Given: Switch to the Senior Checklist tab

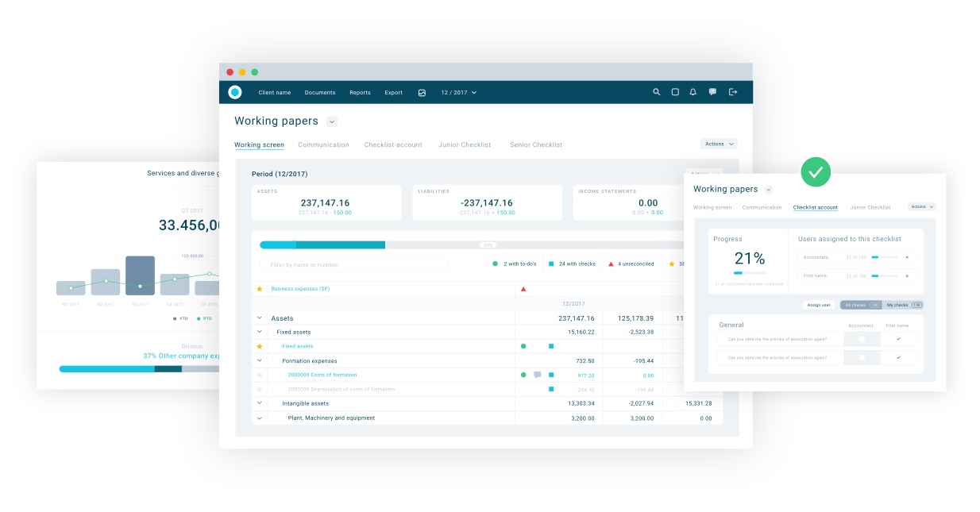Looking at the screenshot, I should point(536,145).
